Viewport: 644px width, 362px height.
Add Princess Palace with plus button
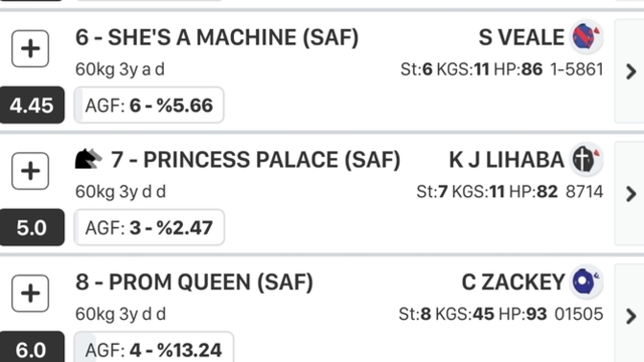(x=30, y=170)
